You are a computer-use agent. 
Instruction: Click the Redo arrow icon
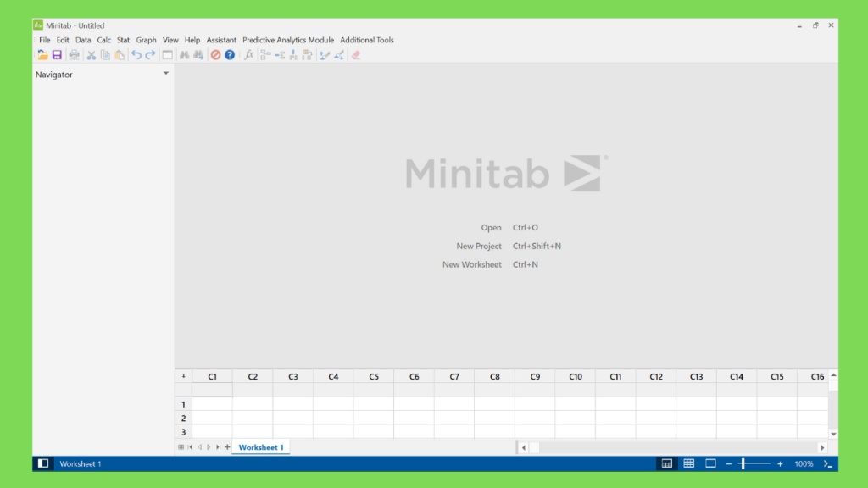coord(150,55)
